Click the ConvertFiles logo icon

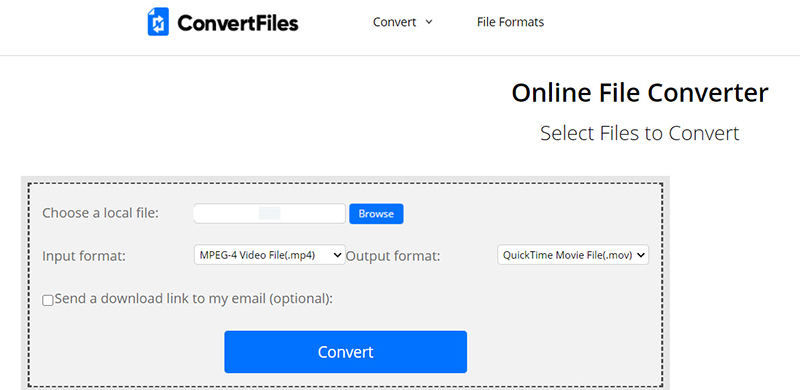point(158,22)
